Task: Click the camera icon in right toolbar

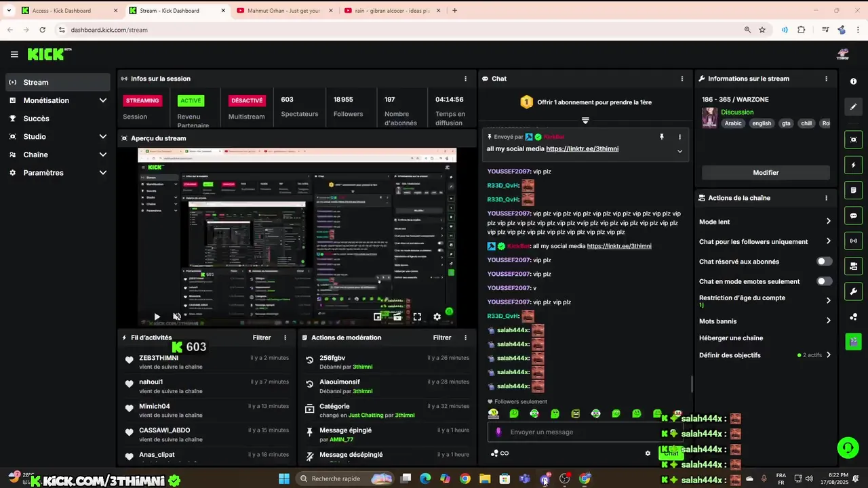Action: [853, 266]
